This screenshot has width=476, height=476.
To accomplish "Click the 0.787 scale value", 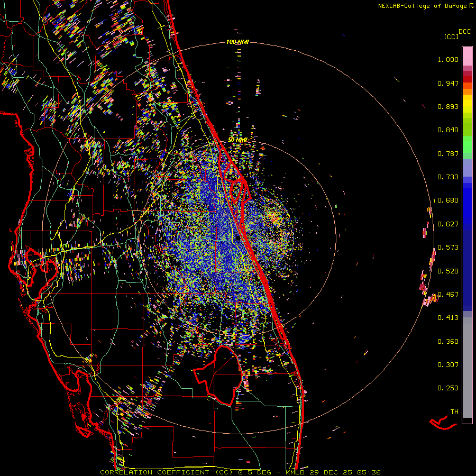I will (x=448, y=153).
